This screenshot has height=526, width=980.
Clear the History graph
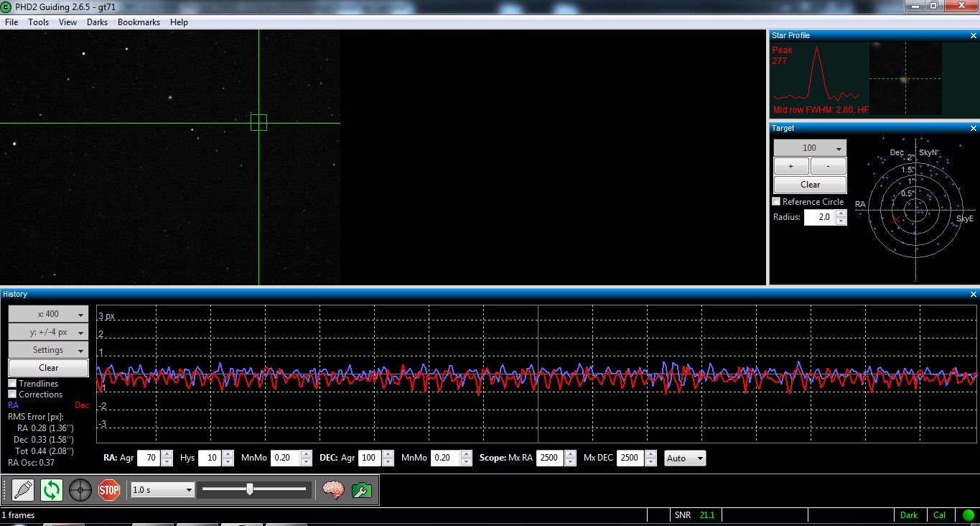coord(48,368)
